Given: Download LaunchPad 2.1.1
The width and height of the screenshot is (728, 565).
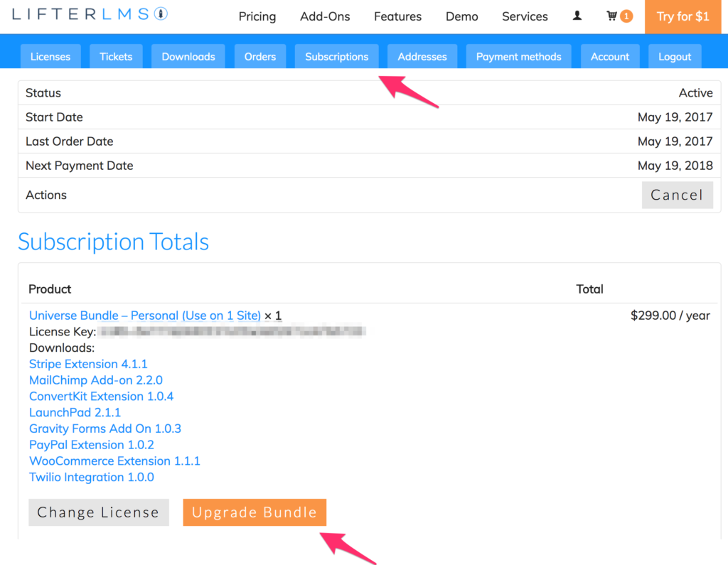Looking at the screenshot, I should 75,413.
